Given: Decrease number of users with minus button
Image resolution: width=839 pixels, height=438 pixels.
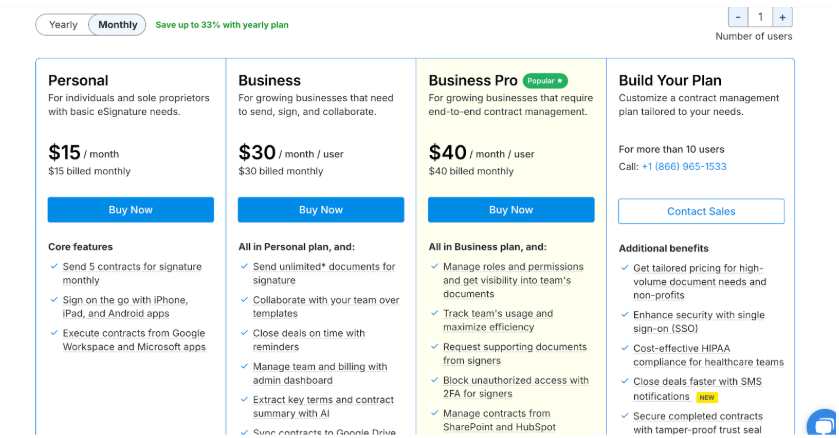Looking at the screenshot, I should click(x=738, y=17).
